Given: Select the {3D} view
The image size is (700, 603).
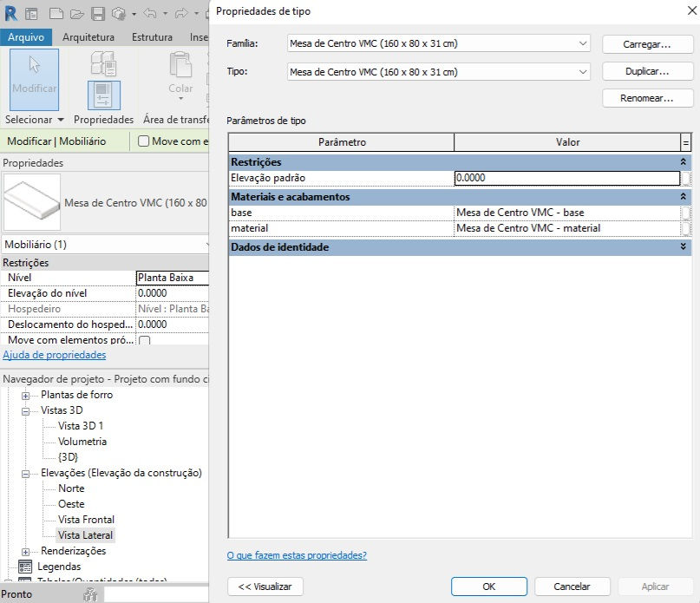Looking at the screenshot, I should [69, 457].
